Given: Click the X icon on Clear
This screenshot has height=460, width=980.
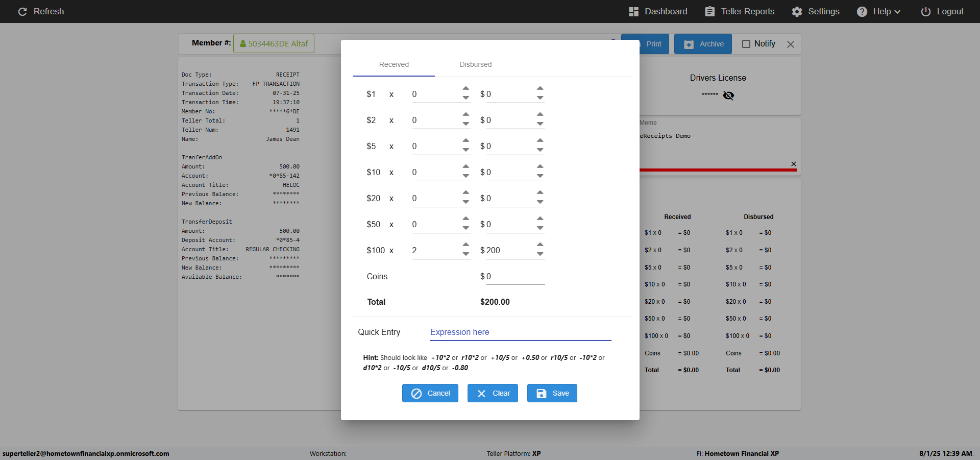Looking at the screenshot, I should (x=481, y=393).
